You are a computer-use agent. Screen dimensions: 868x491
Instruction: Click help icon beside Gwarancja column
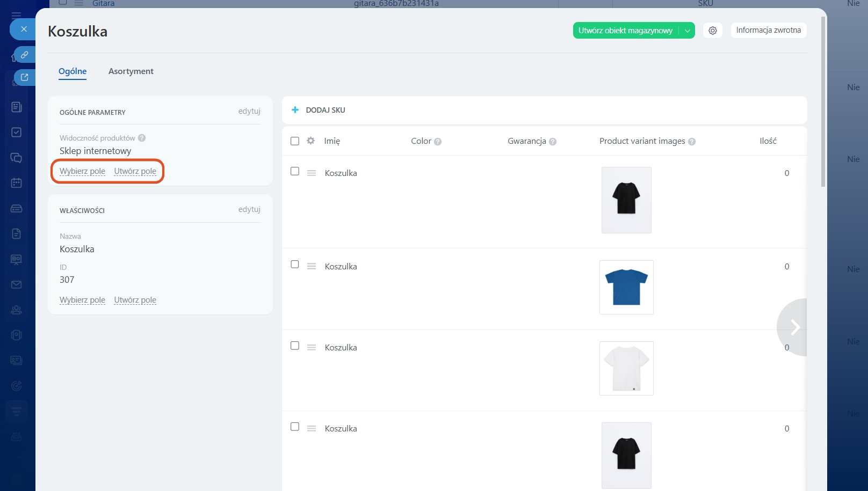[553, 142]
